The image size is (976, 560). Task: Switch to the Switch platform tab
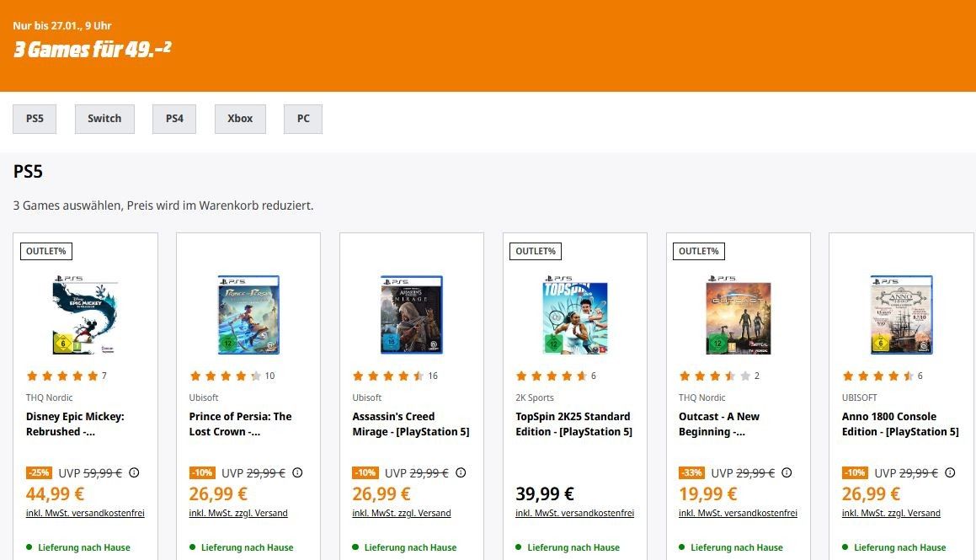[104, 119]
